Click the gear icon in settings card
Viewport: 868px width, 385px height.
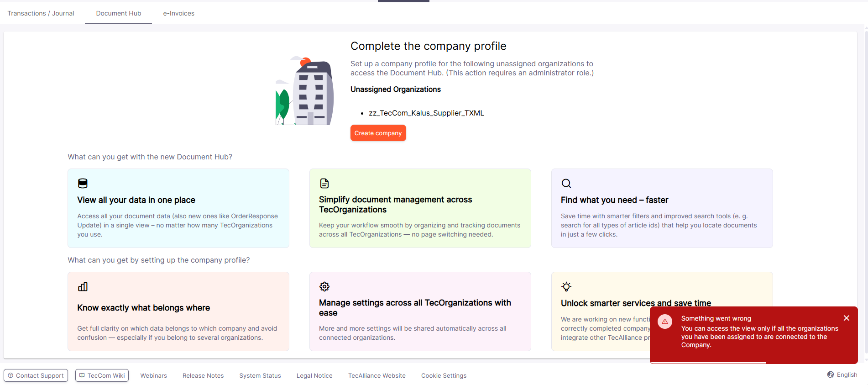[324, 286]
